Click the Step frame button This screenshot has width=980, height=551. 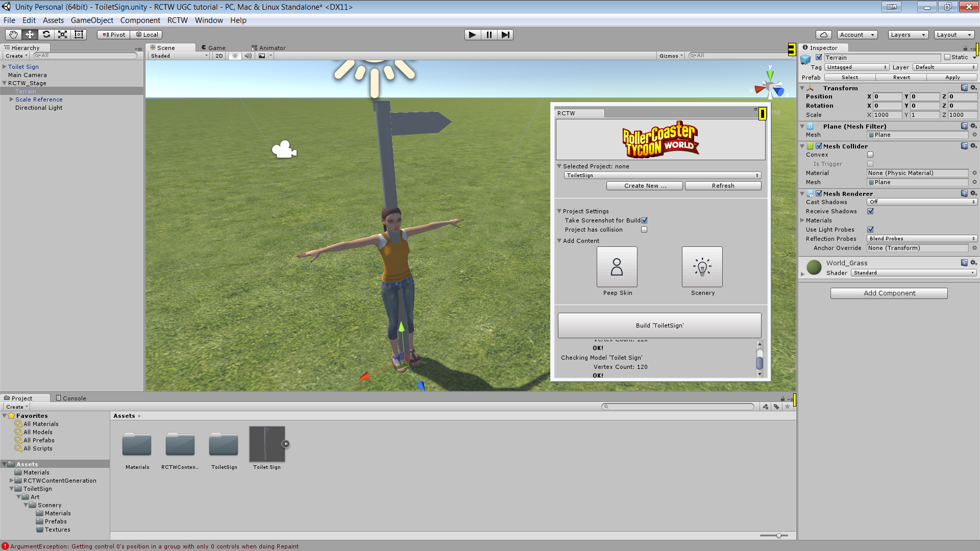pyautogui.click(x=505, y=35)
